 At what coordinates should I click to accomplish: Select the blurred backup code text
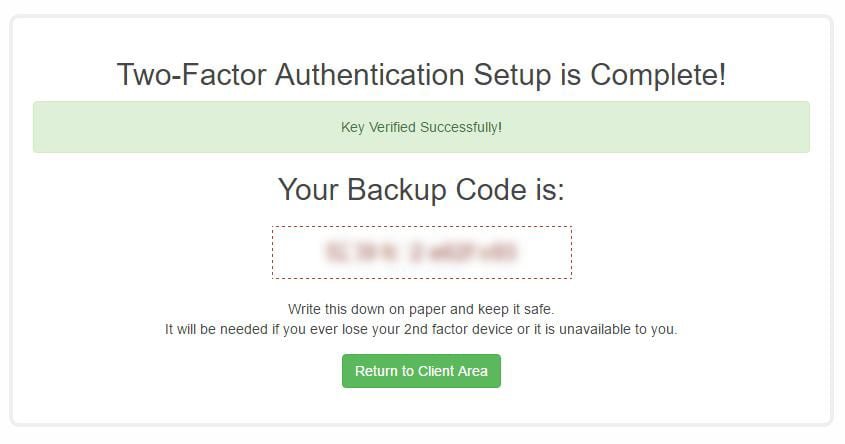point(421,252)
